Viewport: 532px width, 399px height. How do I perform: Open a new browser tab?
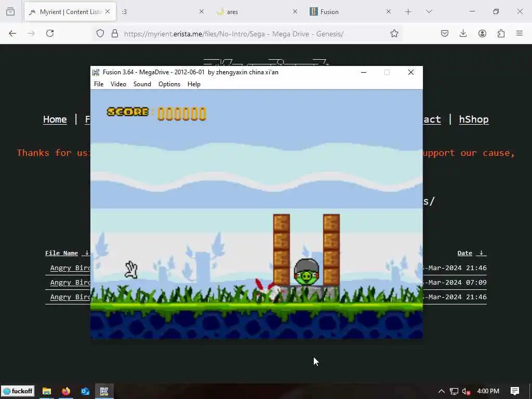pos(408,11)
